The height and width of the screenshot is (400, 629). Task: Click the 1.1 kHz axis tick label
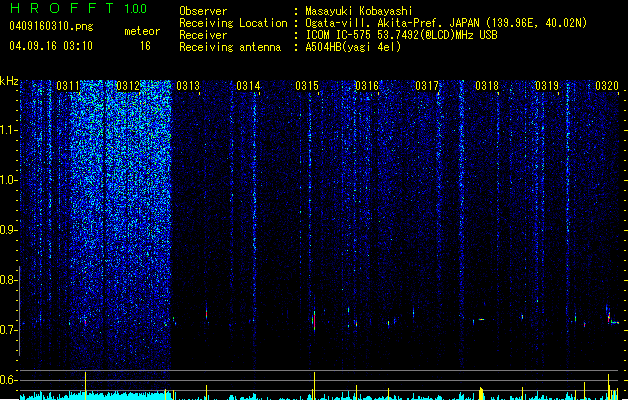point(8,130)
